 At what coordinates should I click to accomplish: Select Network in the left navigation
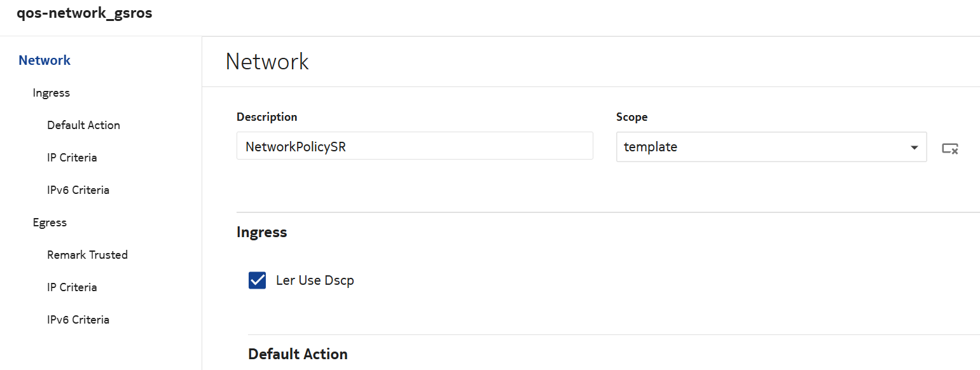click(x=45, y=60)
